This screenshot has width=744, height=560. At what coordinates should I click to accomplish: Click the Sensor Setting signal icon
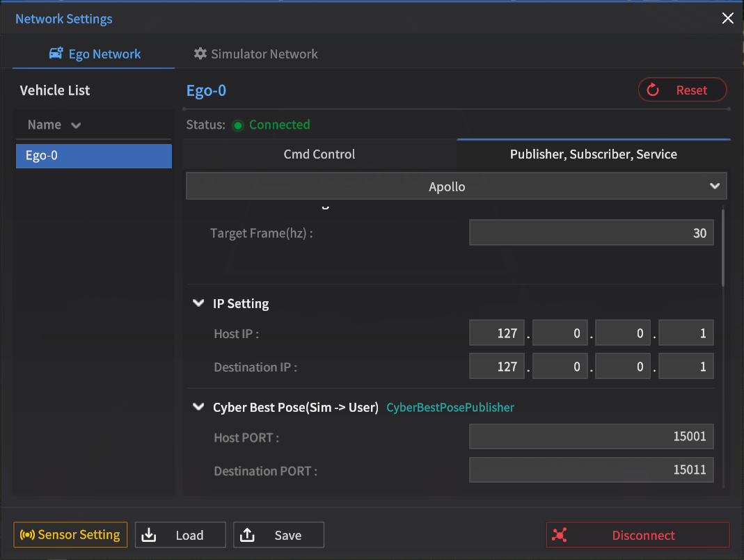pyautogui.click(x=27, y=535)
